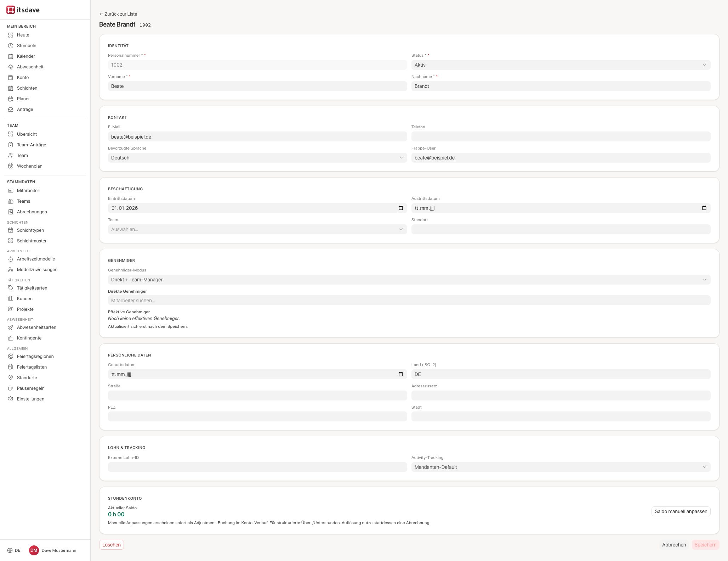Select the Tätigkeitsarten tag icon
Image resolution: width=728 pixels, height=561 pixels.
click(x=11, y=288)
